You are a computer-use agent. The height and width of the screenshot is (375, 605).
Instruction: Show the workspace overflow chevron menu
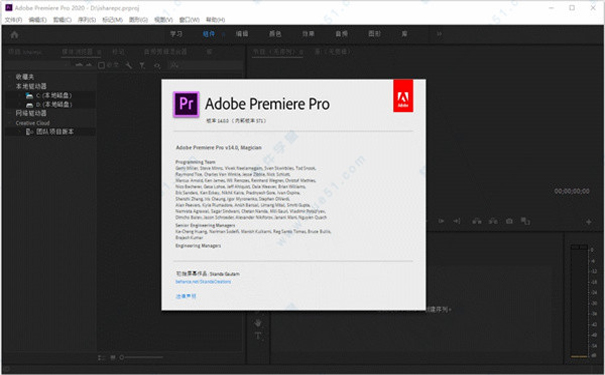click(x=439, y=34)
